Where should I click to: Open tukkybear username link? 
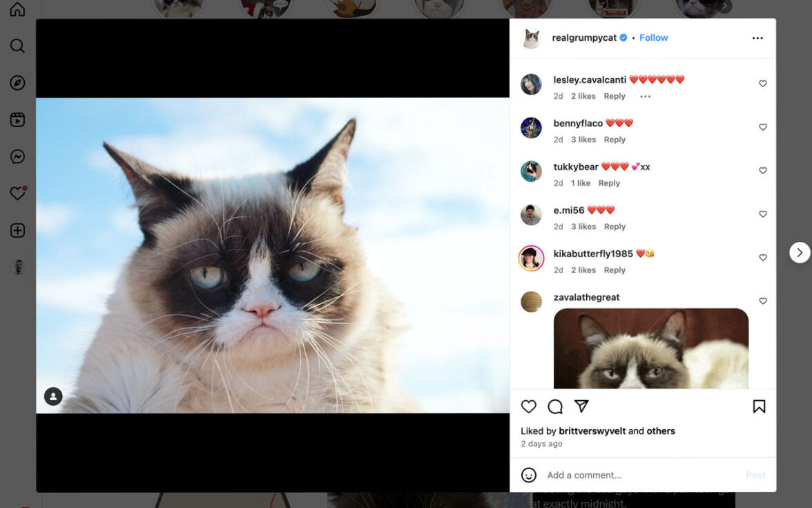(576, 167)
